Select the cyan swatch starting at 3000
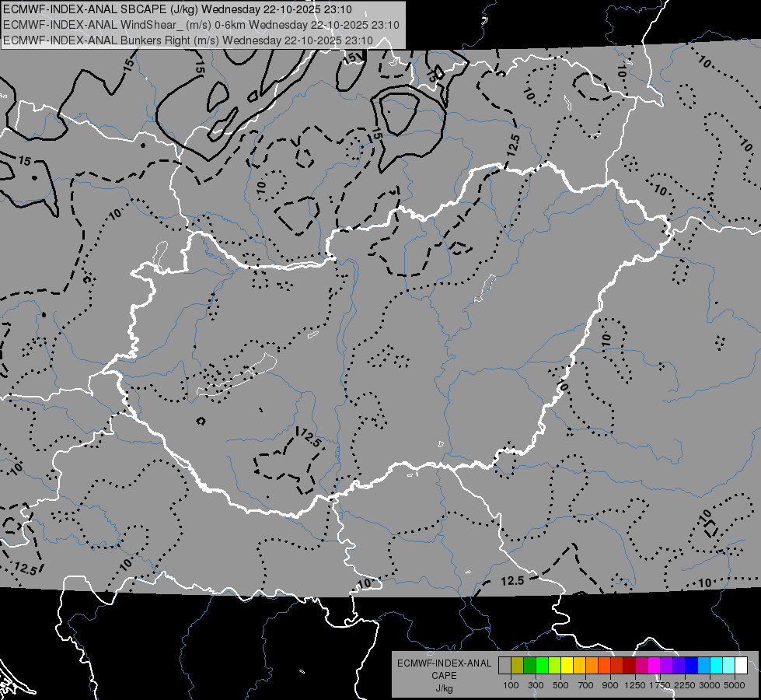Screen dimensions: 761x700 [x=717, y=666]
